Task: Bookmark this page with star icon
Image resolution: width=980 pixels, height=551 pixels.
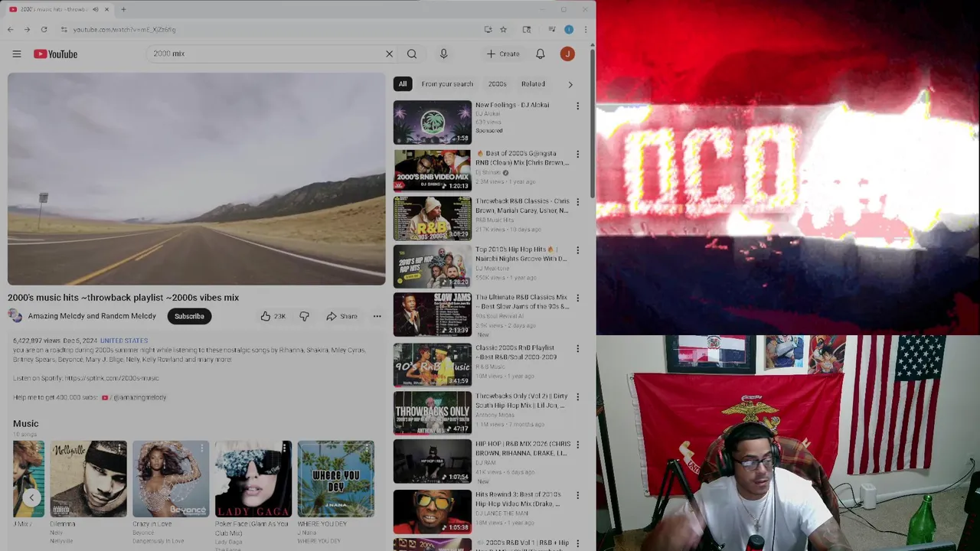Action: coord(503,29)
